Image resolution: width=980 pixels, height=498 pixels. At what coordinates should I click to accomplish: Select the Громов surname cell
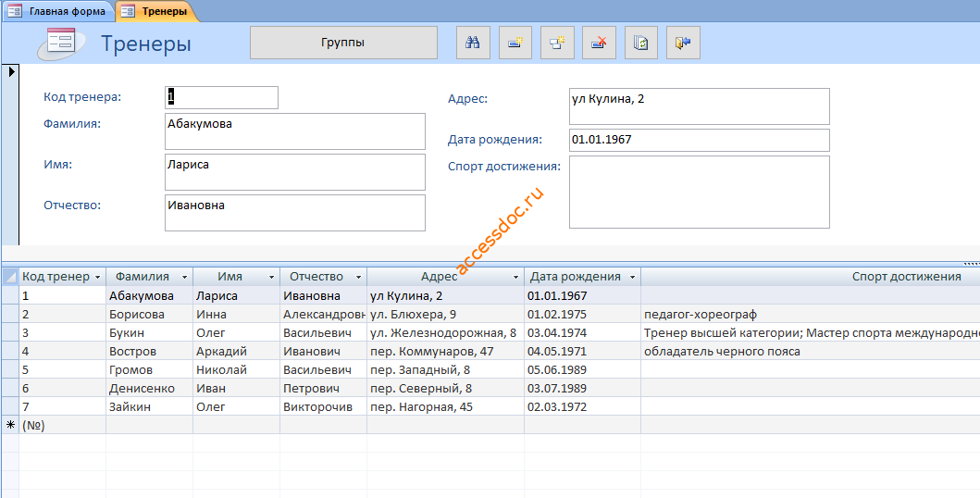[x=149, y=370]
